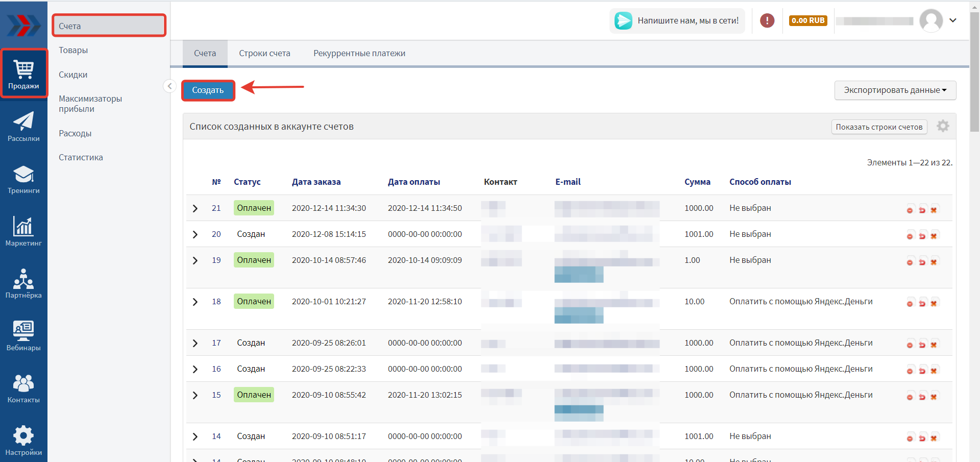Click the red double-arrow logo
The image size is (980, 462).
23,25
